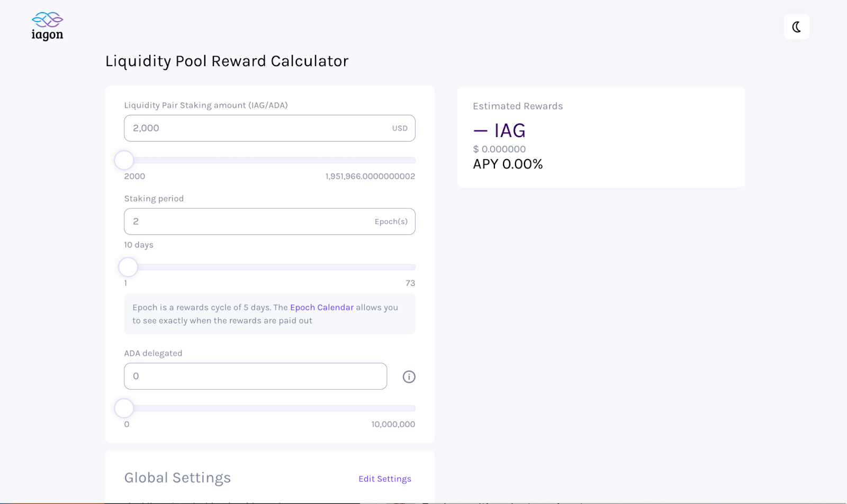Click the 10,000,000 maximum ADA label
The width and height of the screenshot is (847, 504).
click(393, 424)
